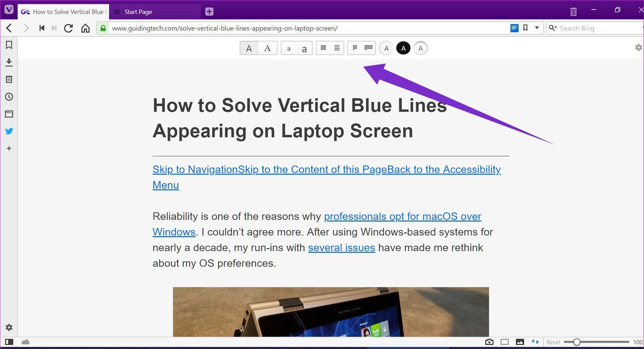Viewport: 644px width, 349px height.
Task: Decrease reader font size
Action: (289, 48)
